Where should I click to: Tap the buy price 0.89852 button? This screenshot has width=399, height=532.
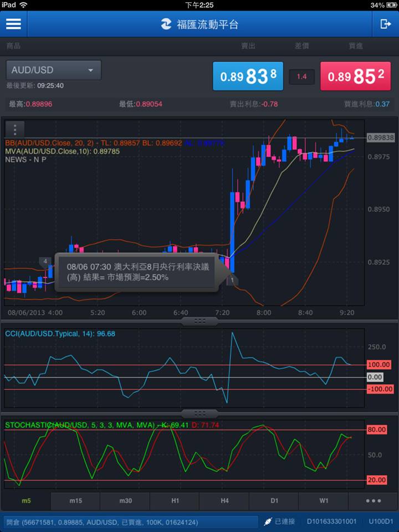[x=356, y=76]
